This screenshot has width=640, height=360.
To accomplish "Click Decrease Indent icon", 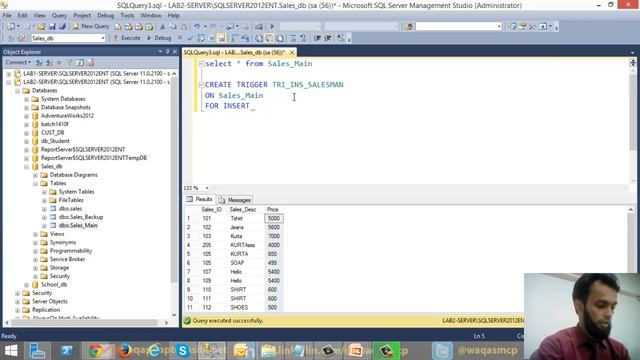I will coord(317,38).
